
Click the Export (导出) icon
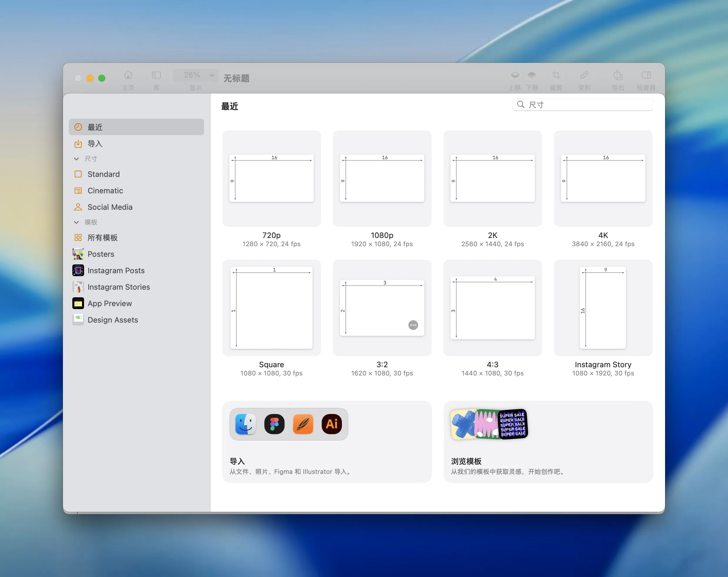(618, 75)
